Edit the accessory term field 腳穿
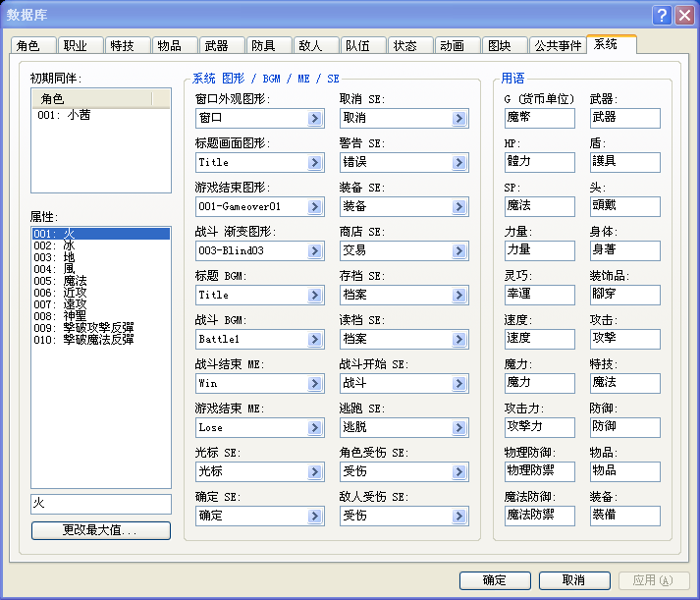Image resolution: width=700 pixels, height=600 pixels. (x=625, y=295)
